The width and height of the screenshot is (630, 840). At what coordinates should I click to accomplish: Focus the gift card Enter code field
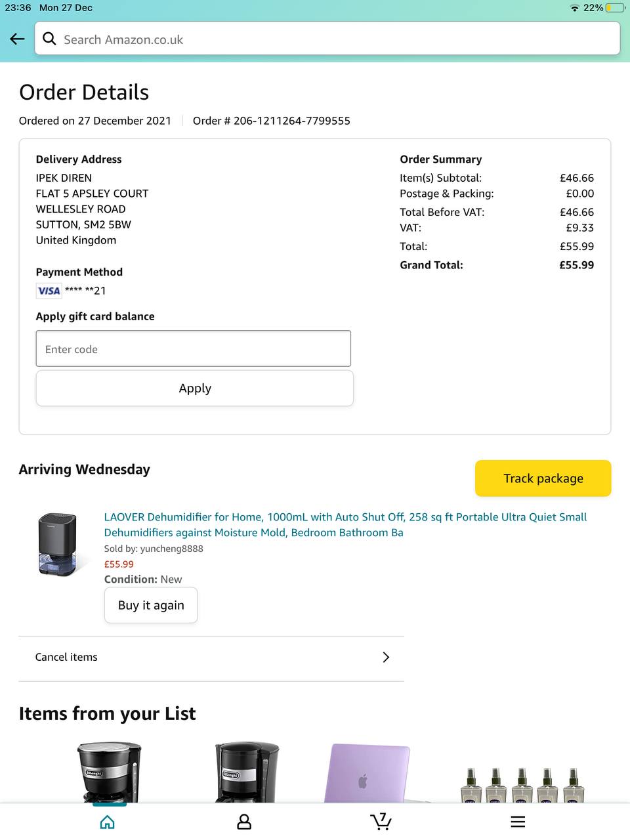click(x=194, y=349)
